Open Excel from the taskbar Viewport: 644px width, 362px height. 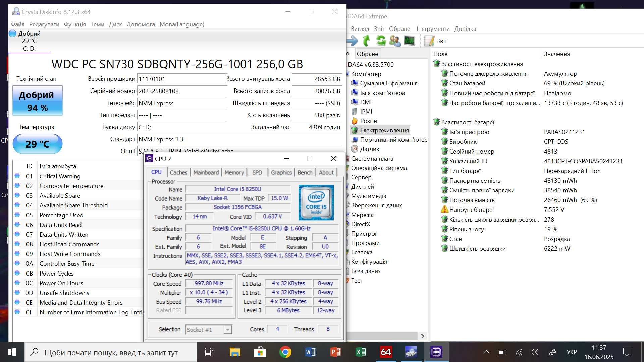(x=361, y=352)
